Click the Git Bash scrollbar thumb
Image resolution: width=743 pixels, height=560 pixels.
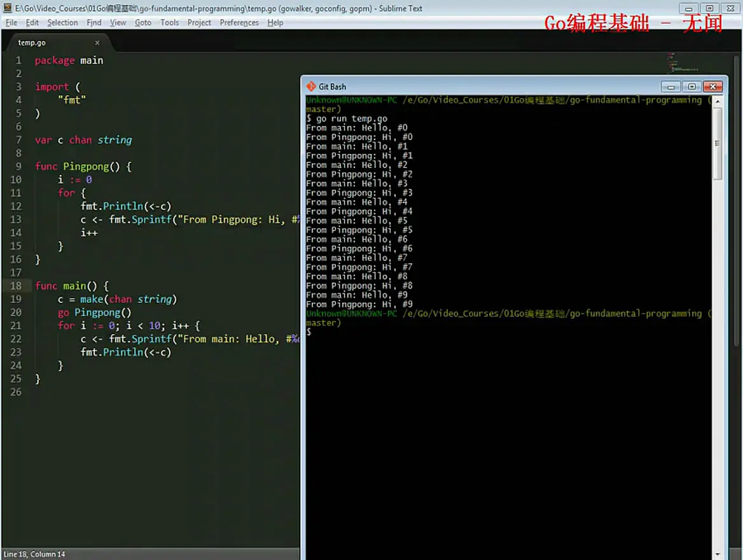click(718, 143)
